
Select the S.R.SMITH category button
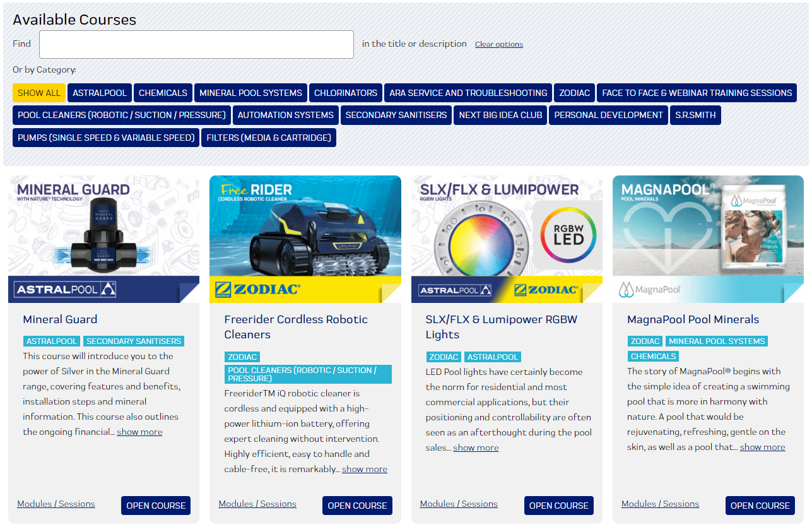coord(695,115)
